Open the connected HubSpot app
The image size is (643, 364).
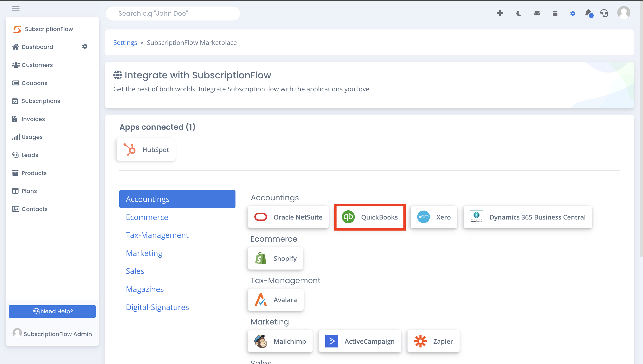pos(146,149)
